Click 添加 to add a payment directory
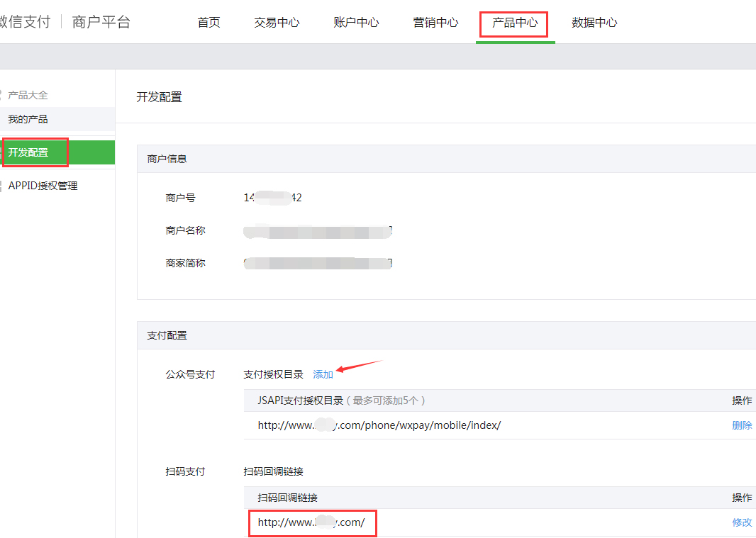 coord(323,374)
